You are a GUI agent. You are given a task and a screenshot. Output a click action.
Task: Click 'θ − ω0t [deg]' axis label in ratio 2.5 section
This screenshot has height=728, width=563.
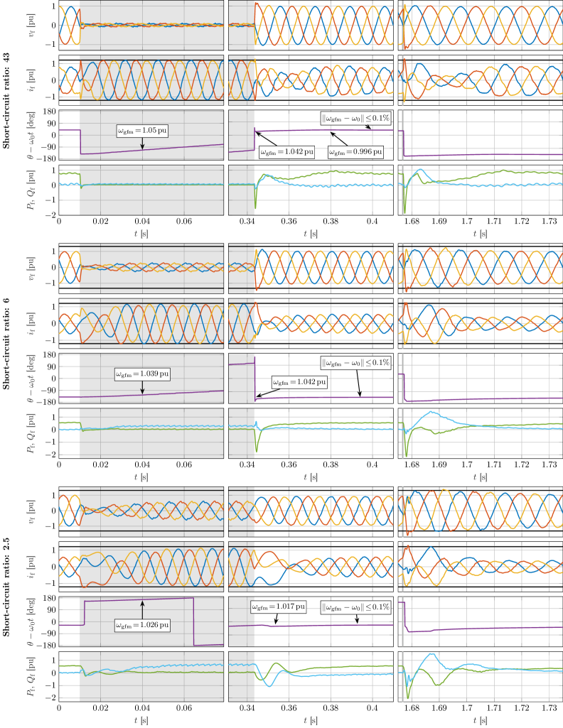coord(31,621)
